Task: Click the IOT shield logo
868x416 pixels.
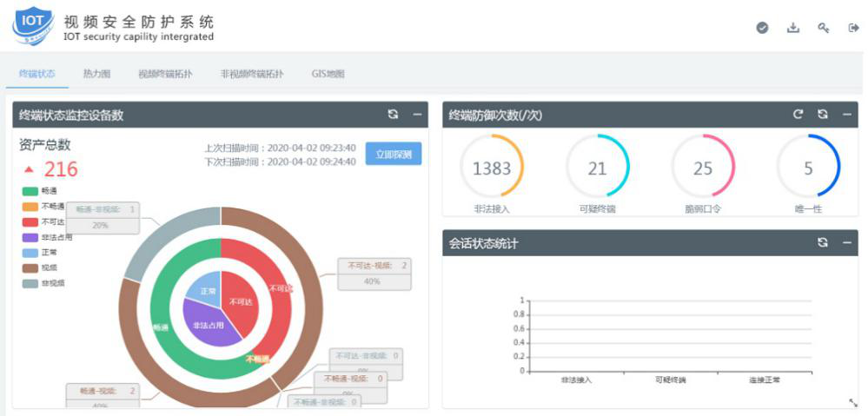Action: 32,26
